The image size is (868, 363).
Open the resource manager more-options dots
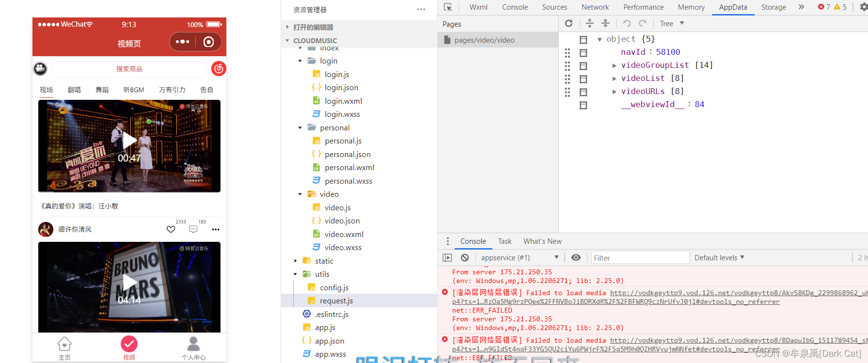pyautogui.click(x=421, y=9)
